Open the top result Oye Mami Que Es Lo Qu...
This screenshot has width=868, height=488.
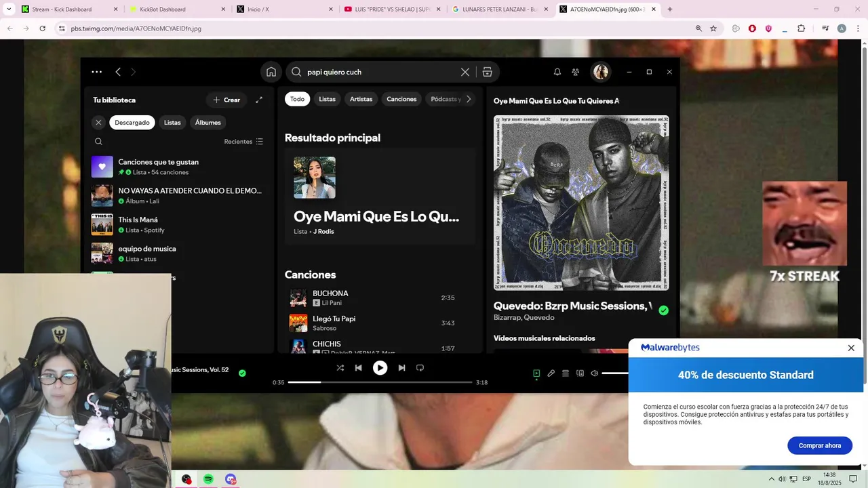click(x=380, y=196)
